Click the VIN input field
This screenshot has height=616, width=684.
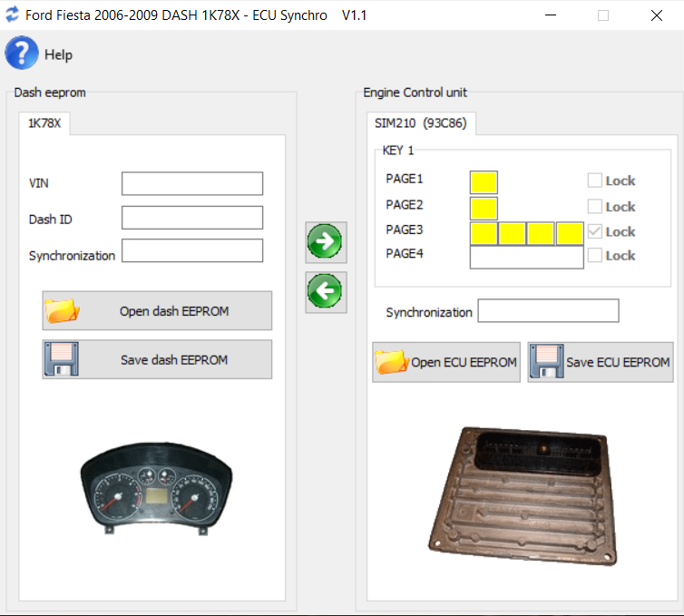192,183
